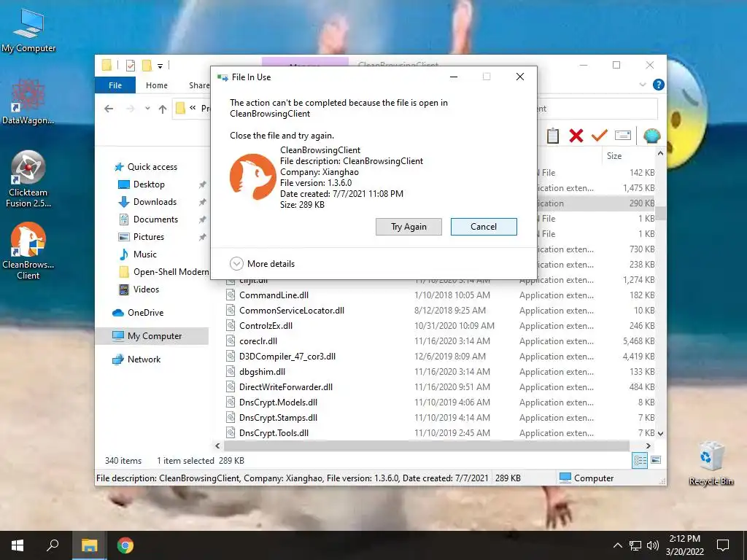Open My Computer desktop icon
The height and width of the screenshot is (560, 747).
point(28,30)
